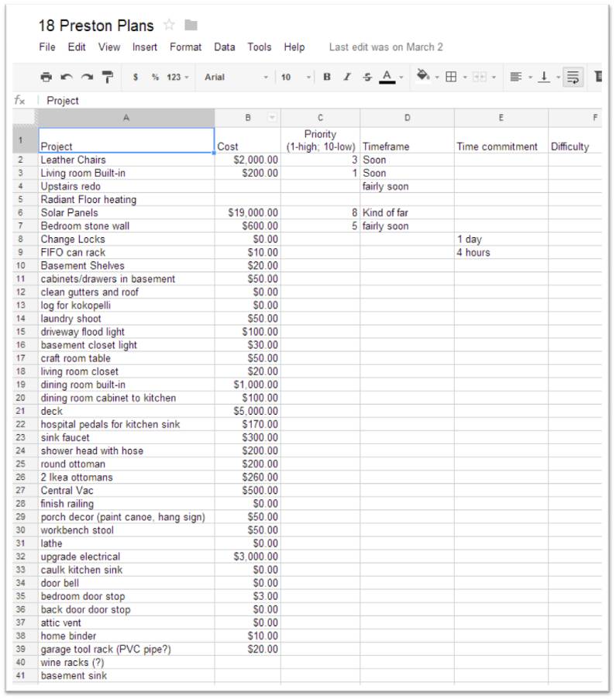Select the 'Kind of far' timeframe cell
The image size is (616, 700).
(x=407, y=213)
